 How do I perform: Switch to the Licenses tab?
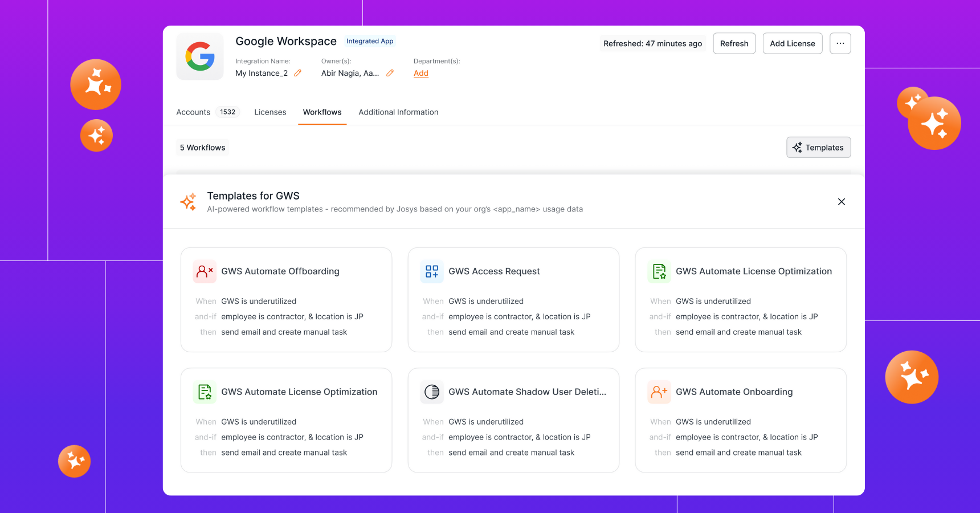270,112
